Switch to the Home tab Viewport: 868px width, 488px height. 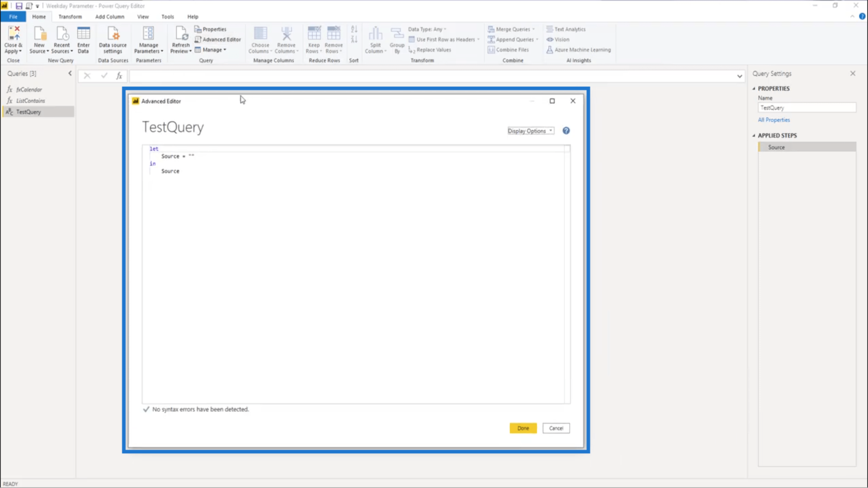[x=39, y=17]
